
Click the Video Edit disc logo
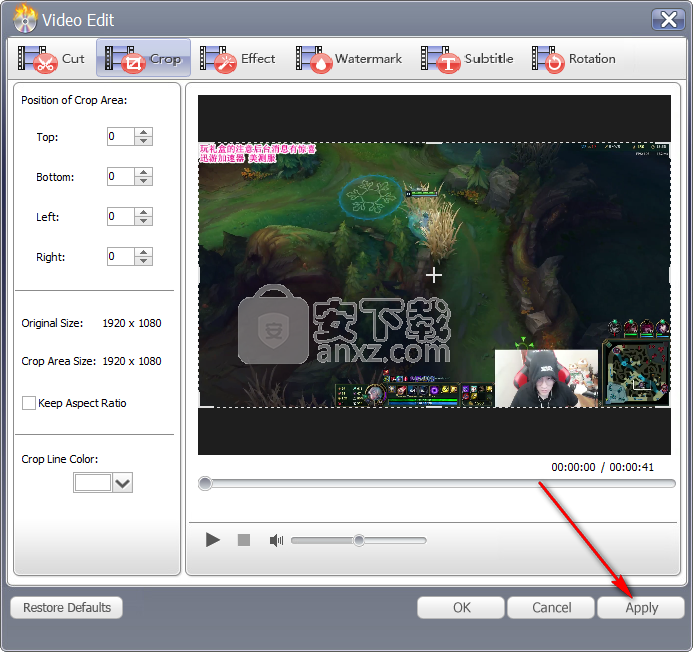click(x=25, y=19)
